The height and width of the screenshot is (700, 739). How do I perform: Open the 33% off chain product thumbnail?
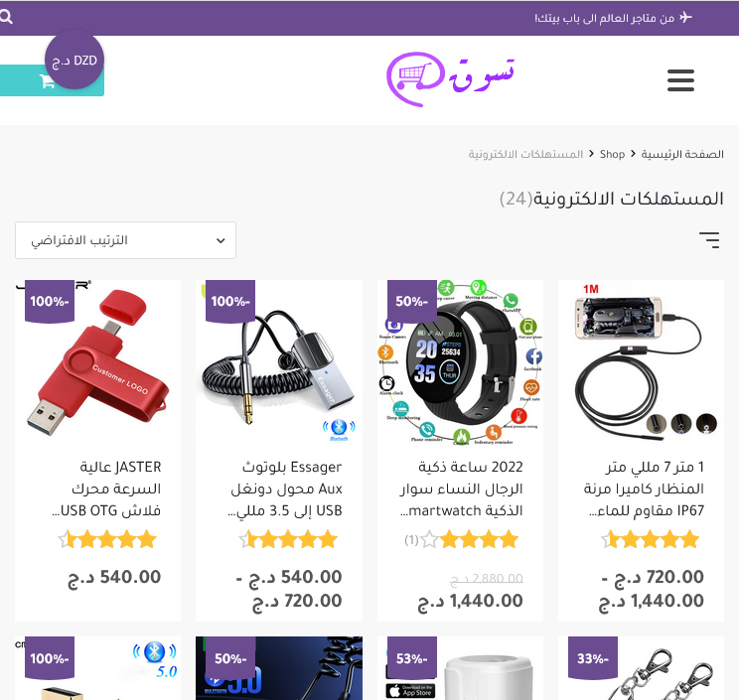tap(641, 668)
